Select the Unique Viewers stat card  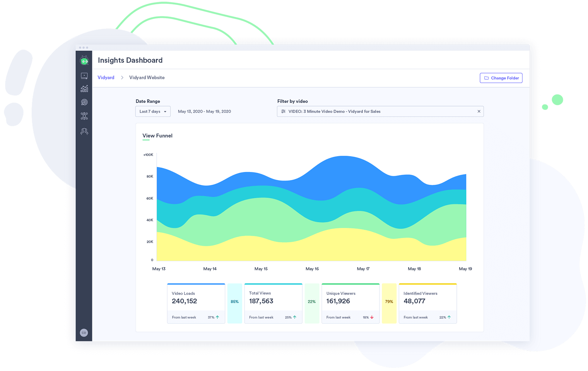[350, 303]
